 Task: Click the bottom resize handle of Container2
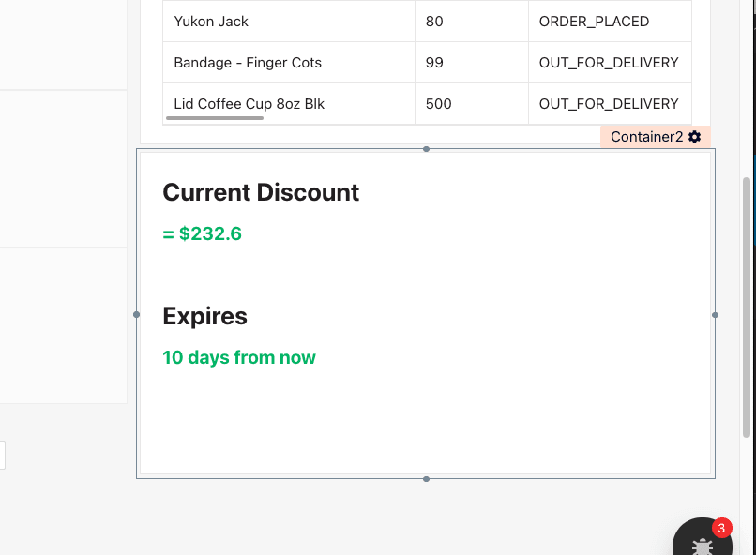[x=427, y=479]
